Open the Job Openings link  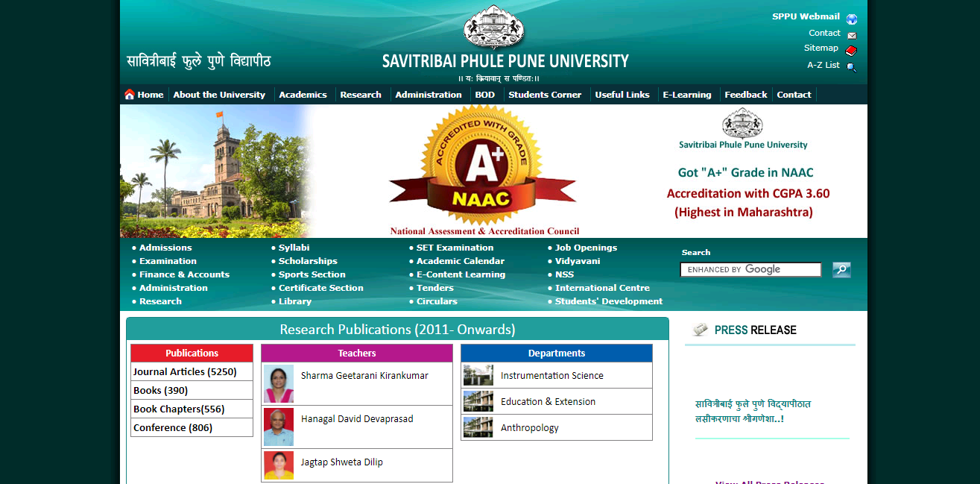point(586,248)
